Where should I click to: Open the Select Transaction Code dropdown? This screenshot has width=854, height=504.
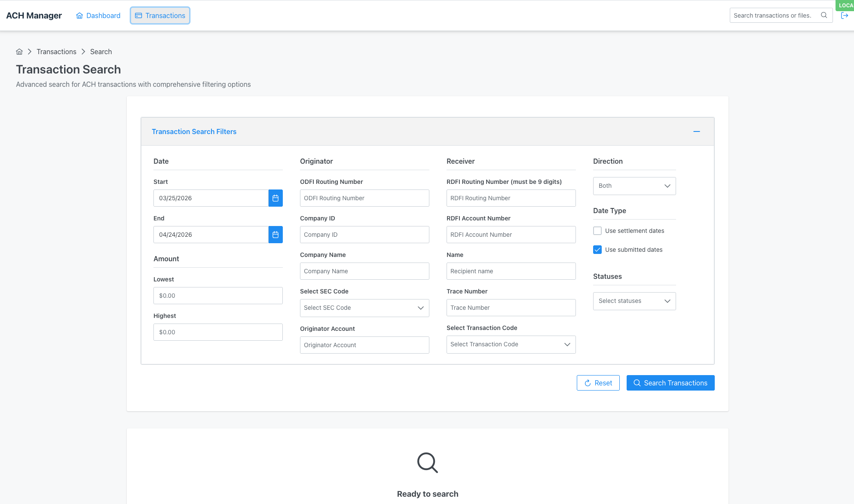pos(511,344)
